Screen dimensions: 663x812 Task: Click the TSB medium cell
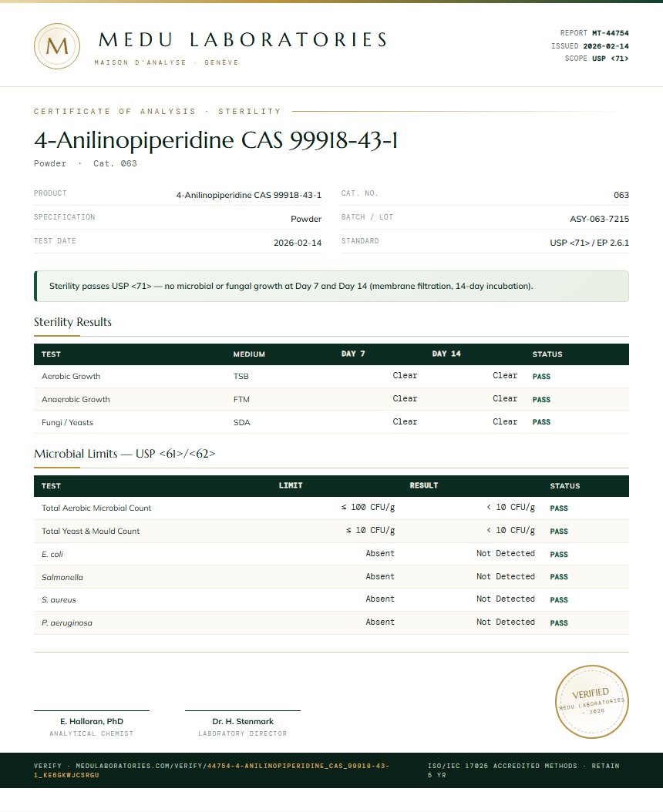pyautogui.click(x=241, y=377)
